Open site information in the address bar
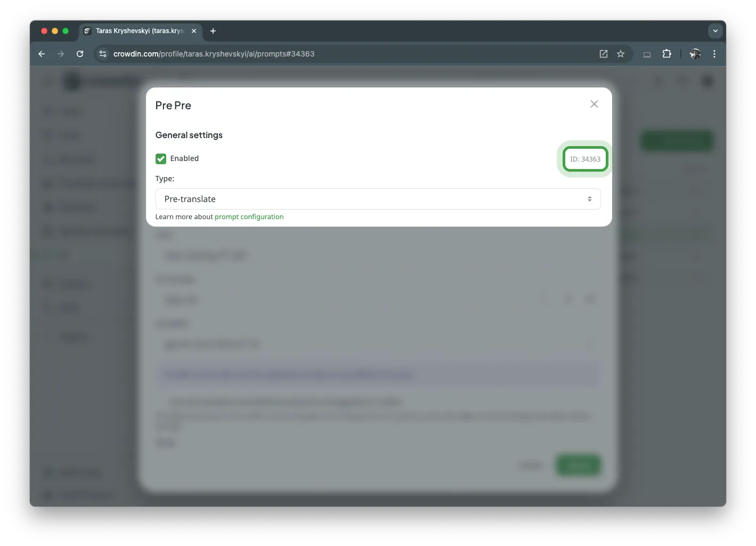Image resolution: width=756 pixels, height=546 pixels. tap(102, 54)
